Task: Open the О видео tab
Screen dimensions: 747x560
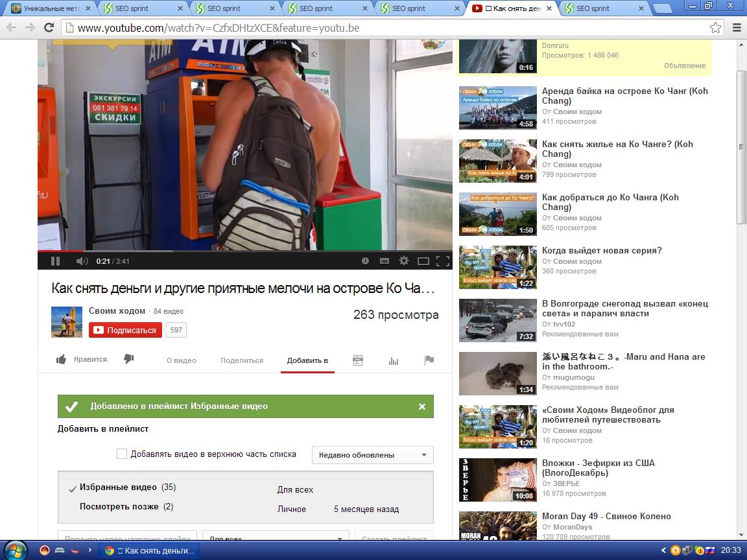Action: pyautogui.click(x=181, y=360)
